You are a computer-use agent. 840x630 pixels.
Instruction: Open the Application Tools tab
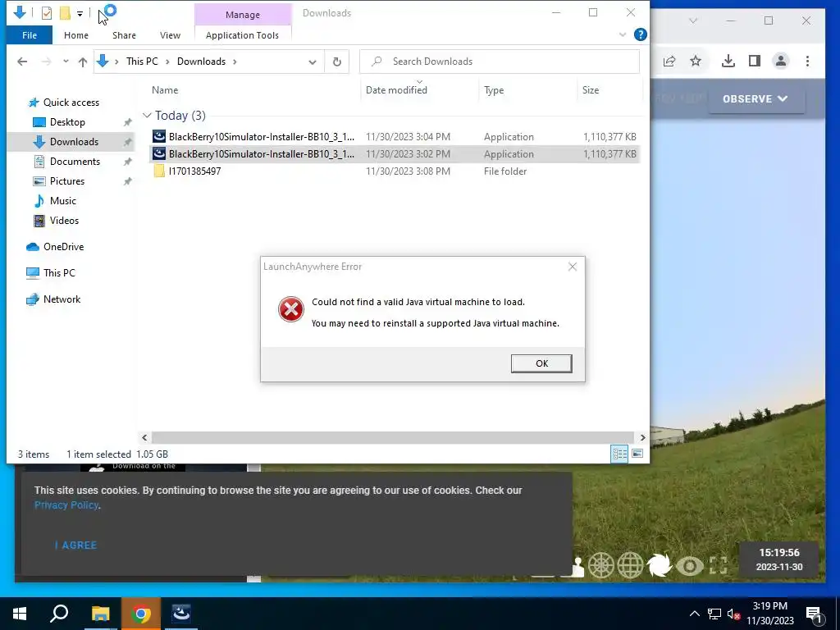point(242,35)
